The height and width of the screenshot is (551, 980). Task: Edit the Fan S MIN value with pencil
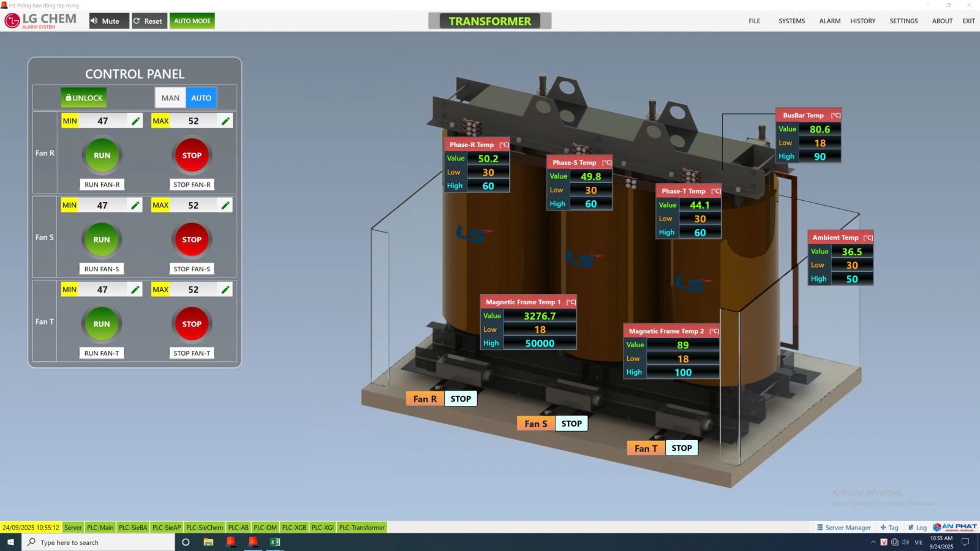pyautogui.click(x=135, y=206)
